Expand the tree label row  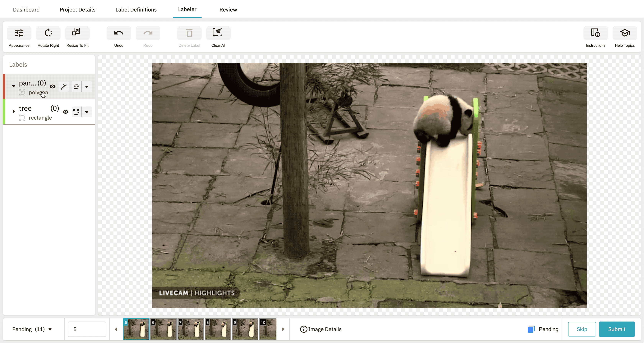pos(13,112)
